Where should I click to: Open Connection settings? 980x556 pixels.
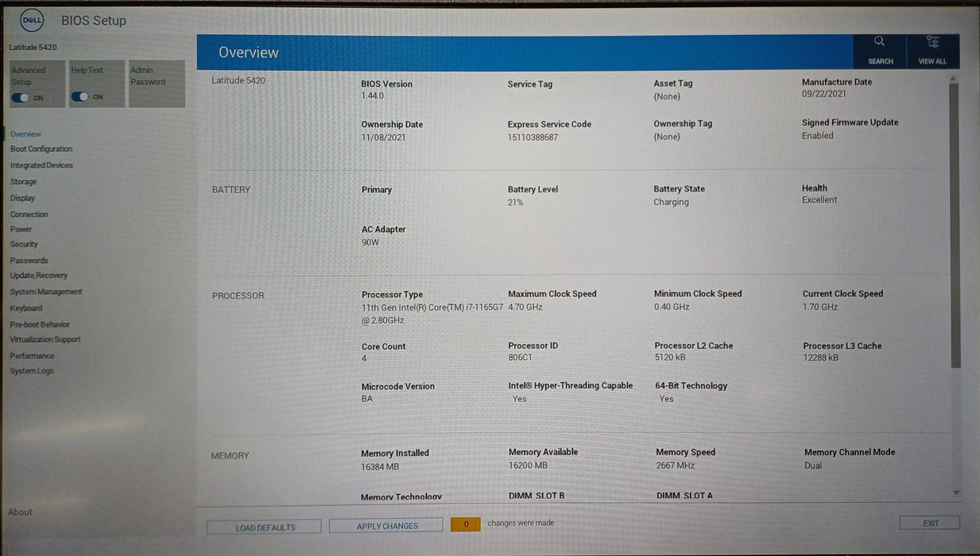tap(29, 214)
